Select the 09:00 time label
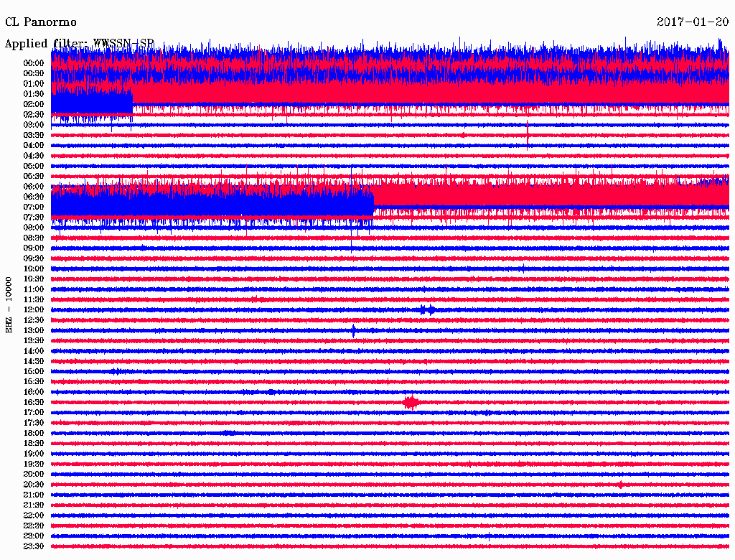Screen dimensions: 735x560 click(34, 248)
